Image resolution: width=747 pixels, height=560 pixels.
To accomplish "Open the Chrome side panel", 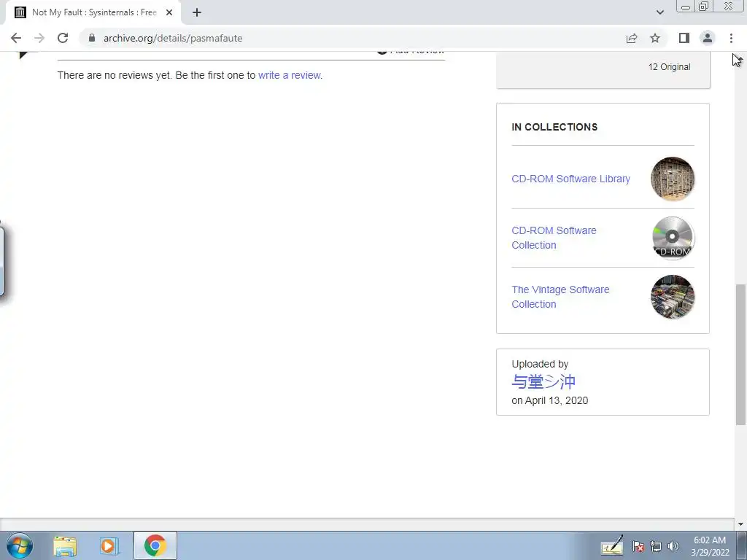I will (684, 38).
